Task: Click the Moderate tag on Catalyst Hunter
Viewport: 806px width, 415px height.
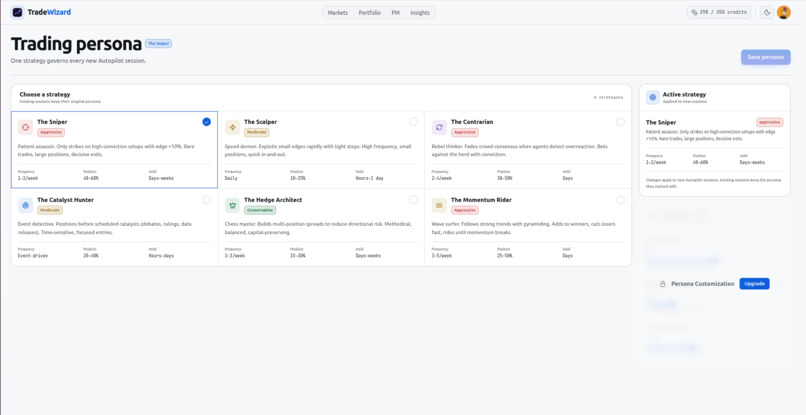Action: tap(50, 210)
